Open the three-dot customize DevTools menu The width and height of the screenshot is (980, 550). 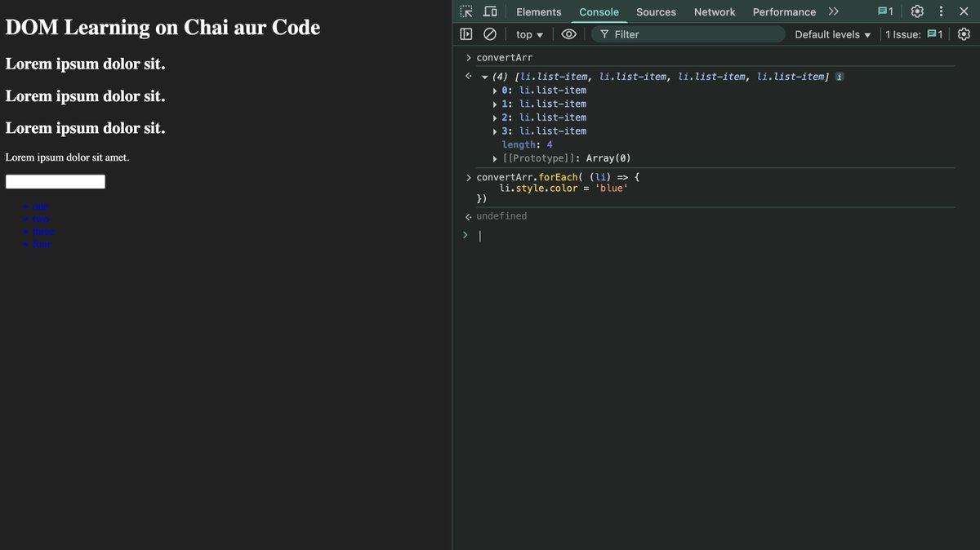(941, 11)
